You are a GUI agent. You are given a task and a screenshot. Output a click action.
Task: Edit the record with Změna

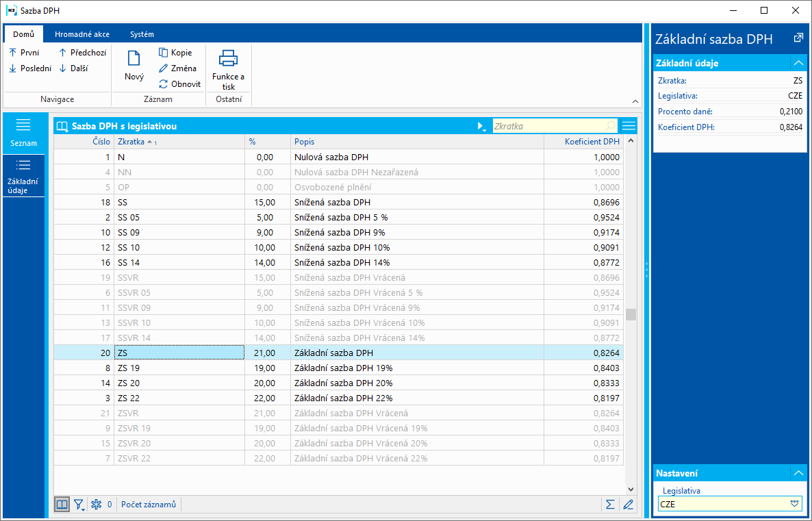coord(177,68)
